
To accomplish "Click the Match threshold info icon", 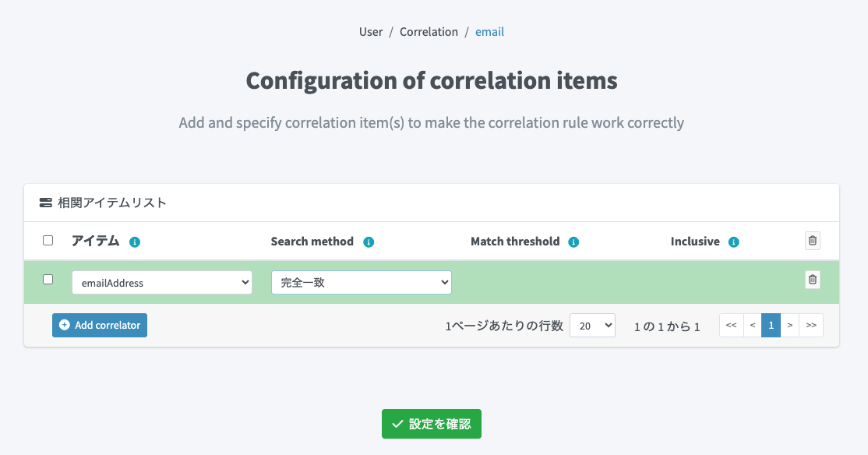I will (x=574, y=242).
